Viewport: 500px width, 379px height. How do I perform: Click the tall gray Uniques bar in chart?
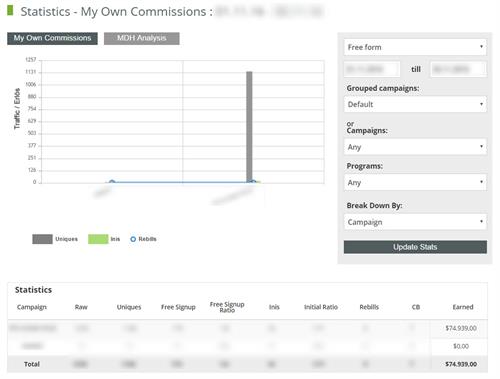pos(249,127)
